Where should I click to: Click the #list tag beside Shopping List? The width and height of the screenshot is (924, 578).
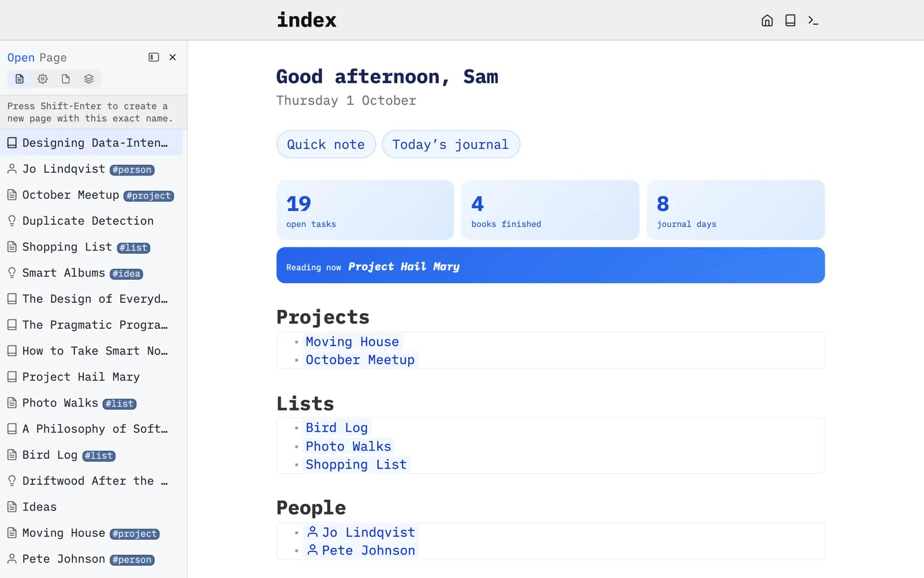[133, 248]
